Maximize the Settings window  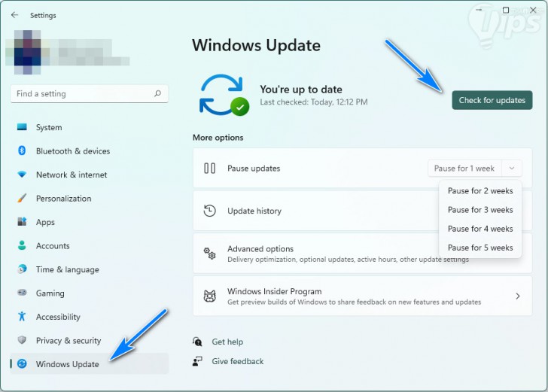[505, 10]
